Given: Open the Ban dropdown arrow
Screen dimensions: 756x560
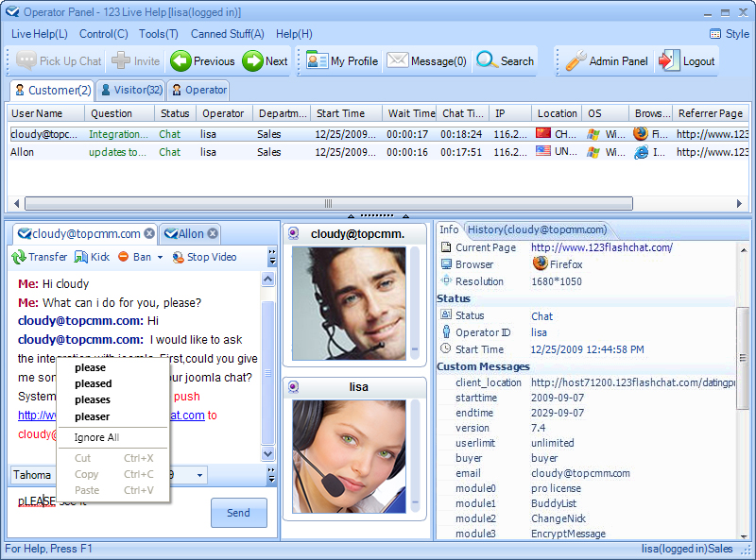Looking at the screenshot, I should (x=160, y=258).
